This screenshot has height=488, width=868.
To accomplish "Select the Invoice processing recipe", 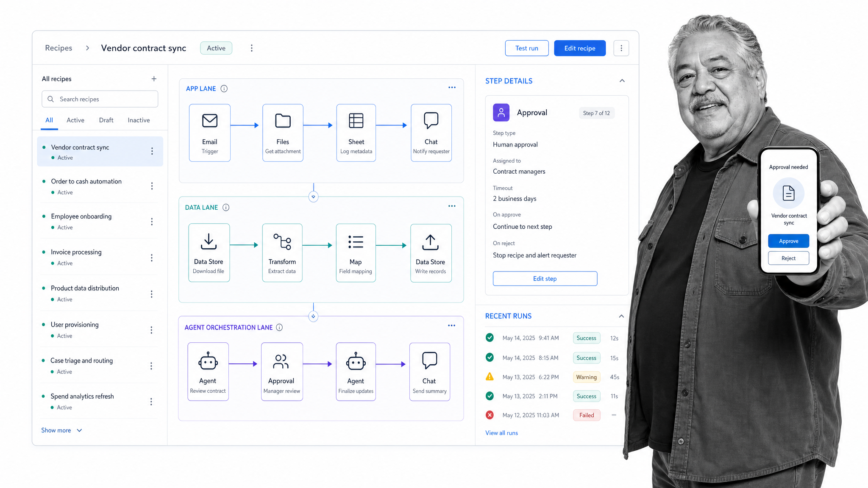I will [x=100, y=257].
